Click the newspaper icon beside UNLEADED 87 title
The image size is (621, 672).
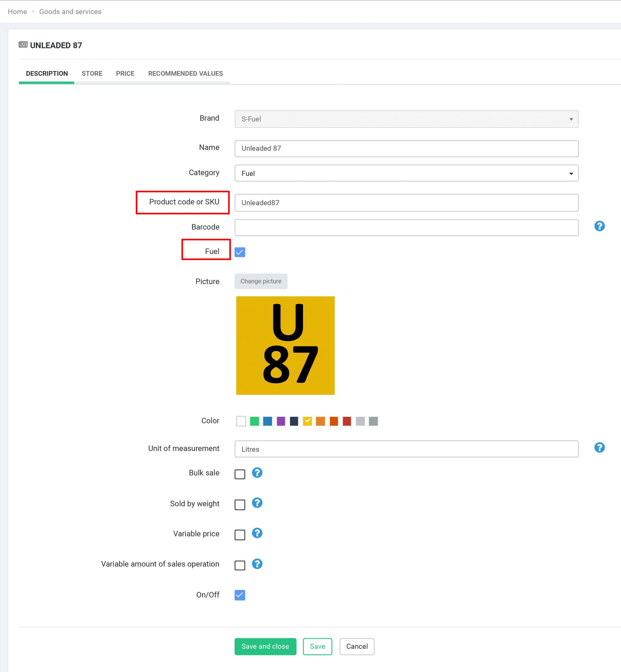[23, 45]
